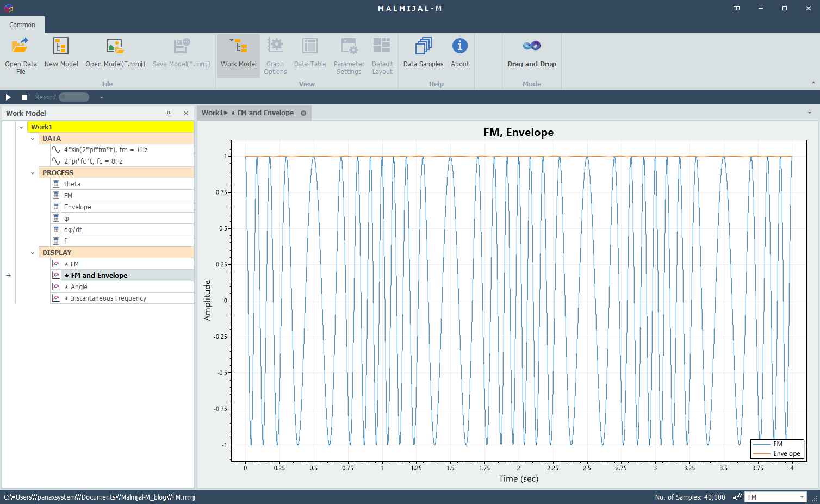Viewport: 820px width, 504px height.
Task: Open the ★ FM display graph
Action: click(122, 264)
